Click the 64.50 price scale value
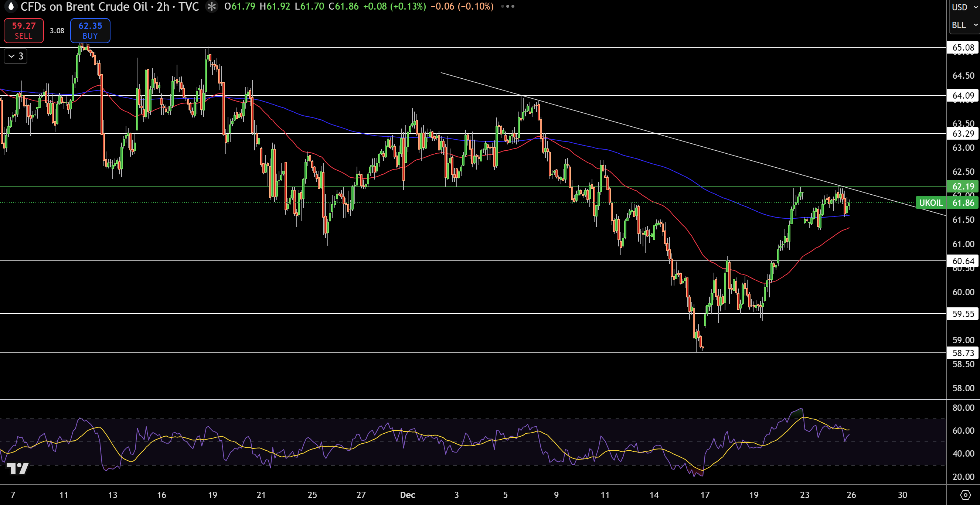980x505 pixels. [963, 76]
